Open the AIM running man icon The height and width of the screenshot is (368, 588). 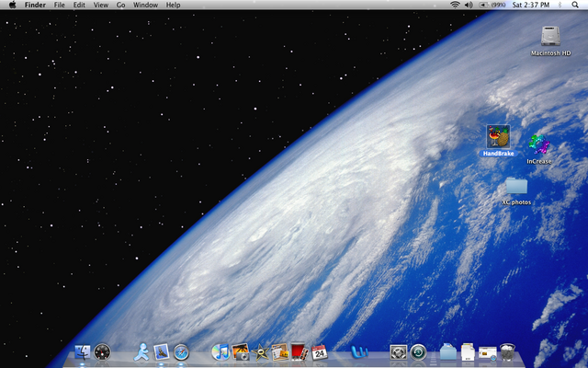pyautogui.click(x=141, y=351)
